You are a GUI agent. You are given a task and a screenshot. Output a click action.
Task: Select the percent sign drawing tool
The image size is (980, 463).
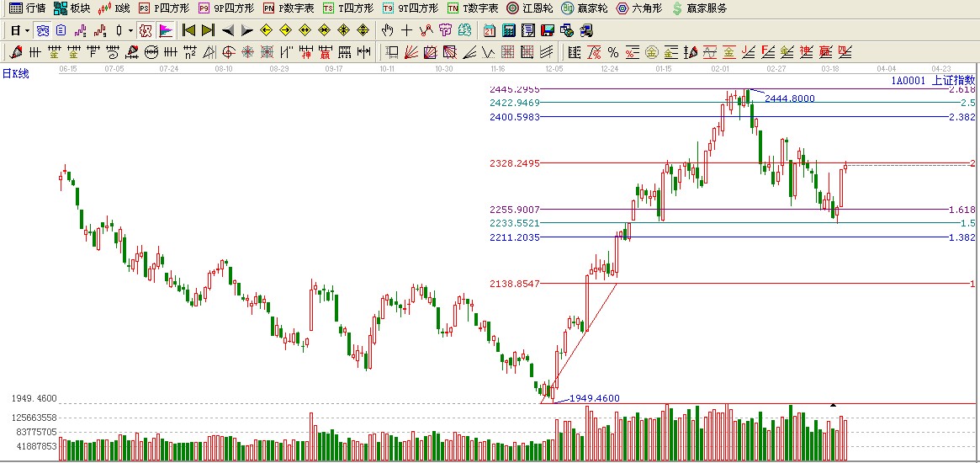pyautogui.click(x=613, y=52)
